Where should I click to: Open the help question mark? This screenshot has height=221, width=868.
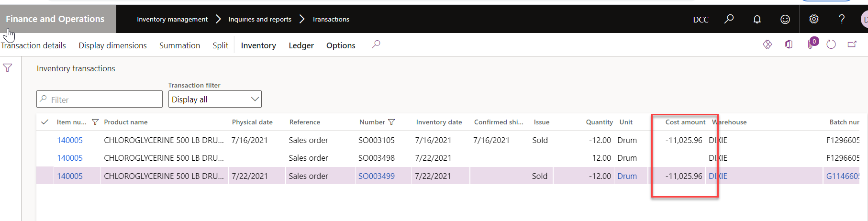tap(842, 19)
